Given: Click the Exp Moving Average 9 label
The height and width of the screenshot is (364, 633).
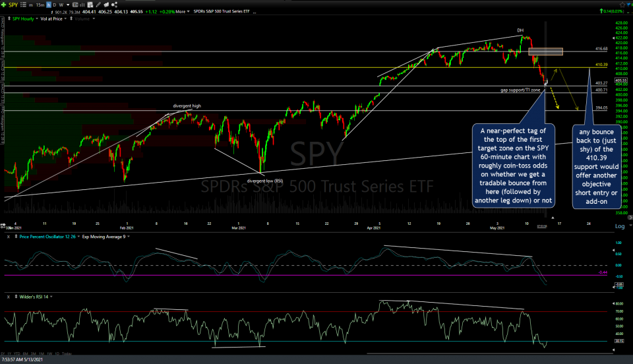Looking at the screenshot, I should pyautogui.click(x=104, y=237).
